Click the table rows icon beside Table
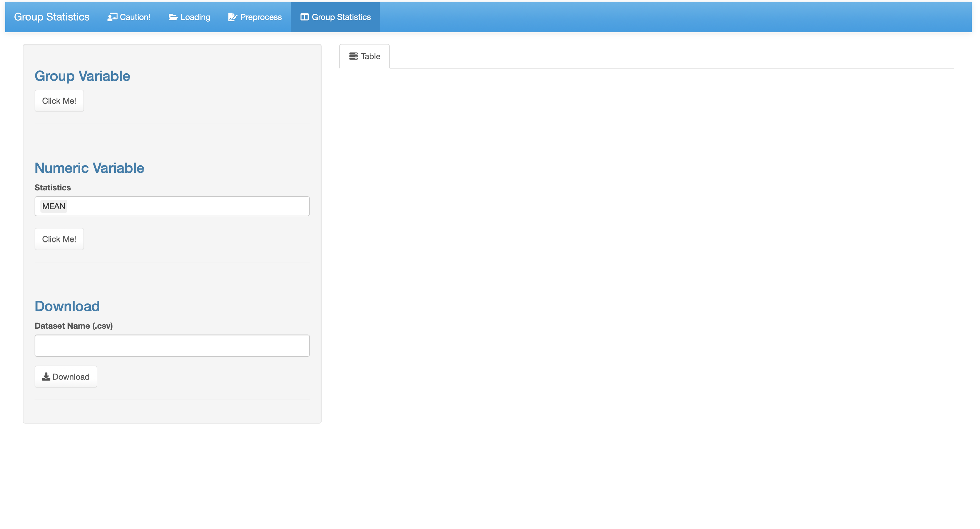The height and width of the screenshot is (529, 980). 354,56
